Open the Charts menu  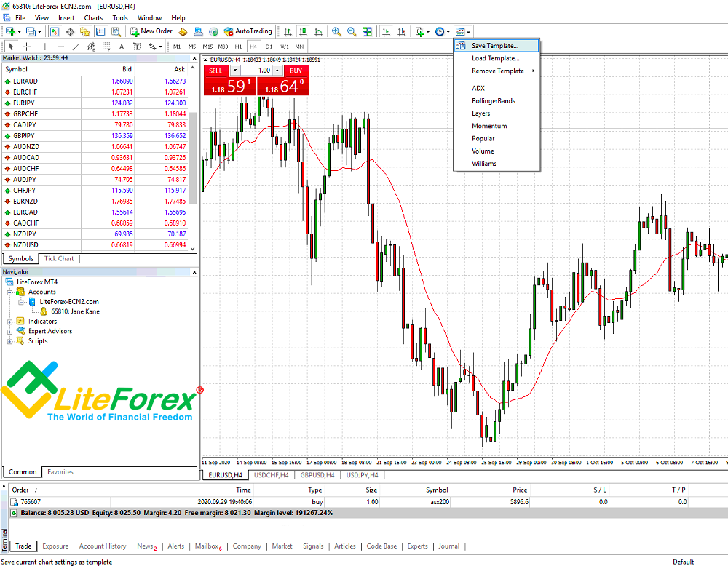[x=93, y=18]
